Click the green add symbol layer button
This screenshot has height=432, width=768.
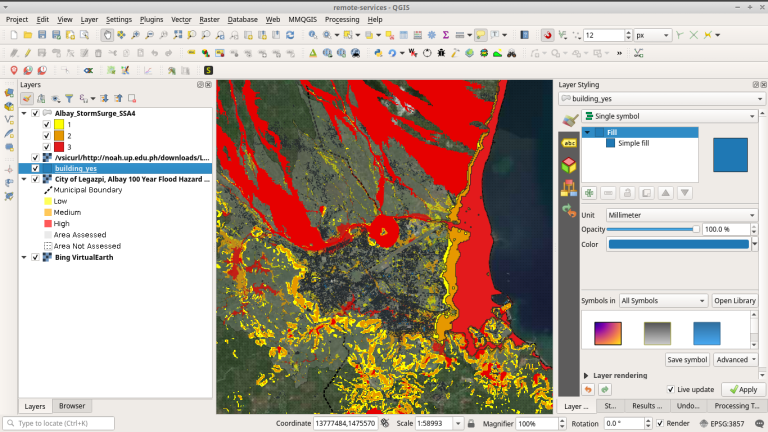(x=589, y=193)
